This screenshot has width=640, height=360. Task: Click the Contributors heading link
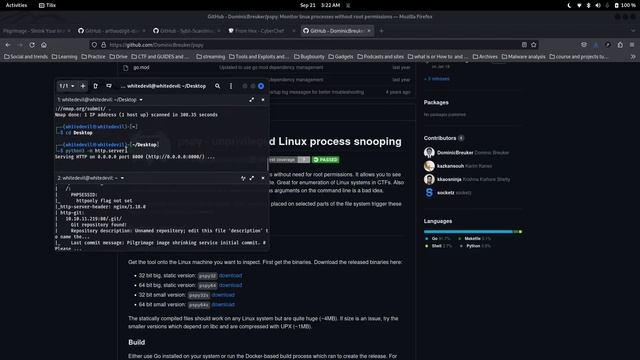tap(440, 138)
